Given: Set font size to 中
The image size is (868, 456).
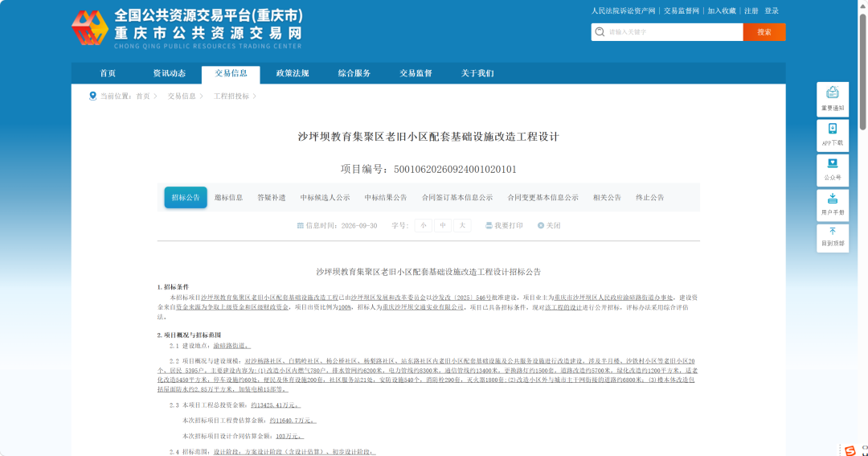Looking at the screenshot, I should pos(443,225).
